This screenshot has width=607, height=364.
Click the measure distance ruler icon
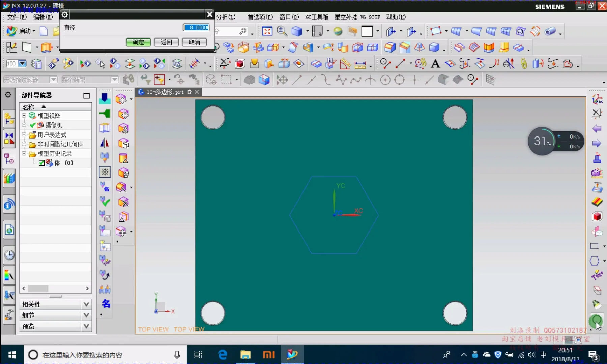click(x=360, y=64)
